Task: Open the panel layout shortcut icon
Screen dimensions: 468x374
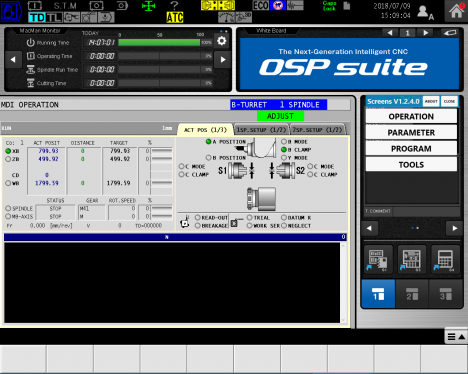Action: [x=412, y=260]
